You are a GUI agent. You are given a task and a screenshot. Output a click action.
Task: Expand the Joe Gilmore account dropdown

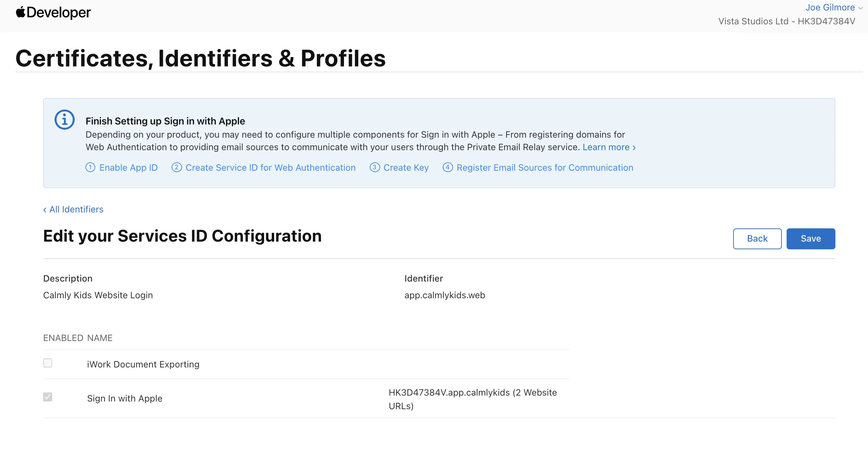[834, 8]
